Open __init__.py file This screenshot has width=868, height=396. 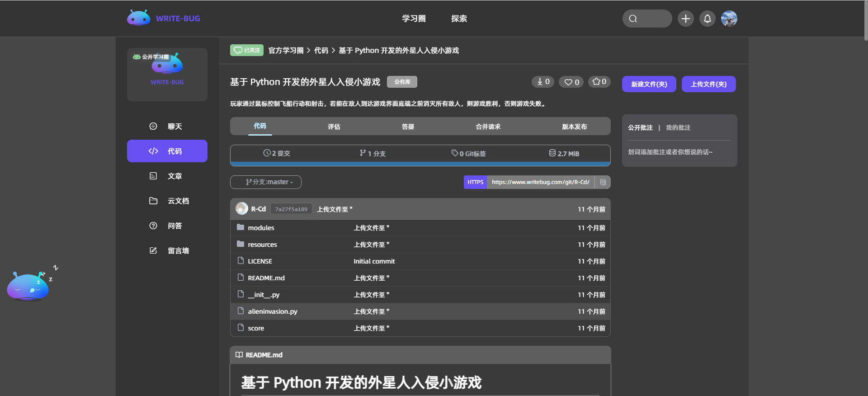point(264,295)
